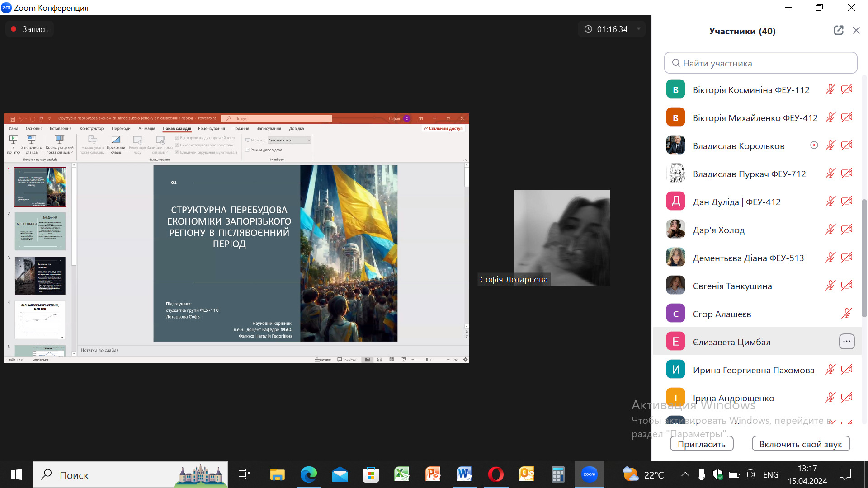Open Opera browser from taskbar
Viewport: 868px width, 488px height.
495,474
